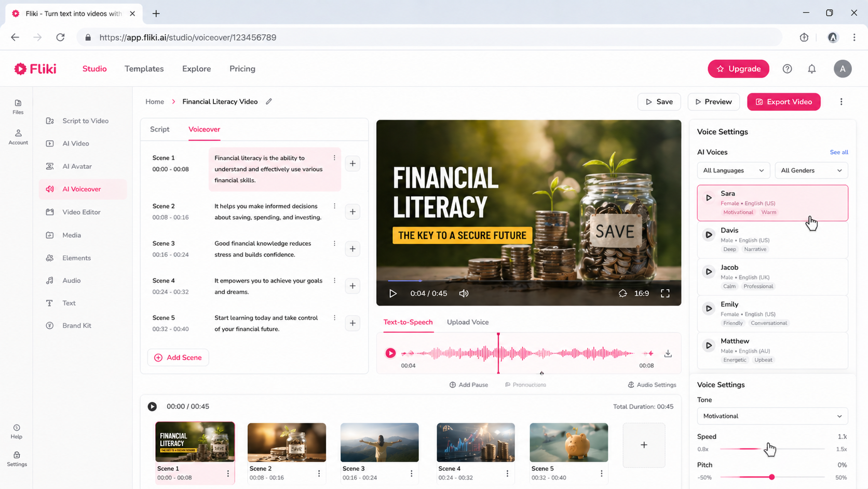Open the All Languages dropdown

coord(733,170)
